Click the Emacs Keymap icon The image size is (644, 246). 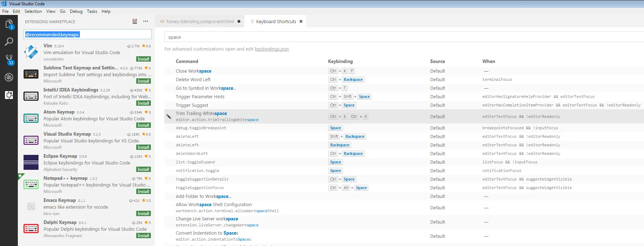(31, 206)
